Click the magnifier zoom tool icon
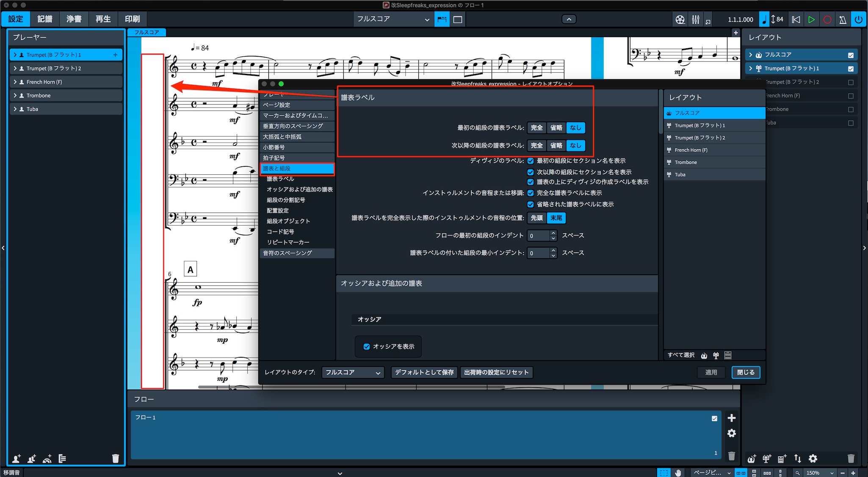This screenshot has width=868, height=477. click(x=797, y=473)
